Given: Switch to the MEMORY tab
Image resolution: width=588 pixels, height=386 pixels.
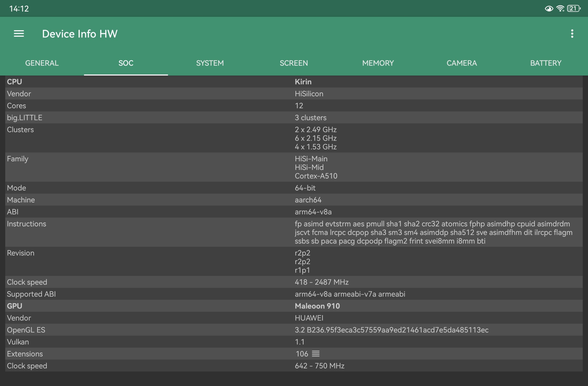Looking at the screenshot, I should (378, 63).
